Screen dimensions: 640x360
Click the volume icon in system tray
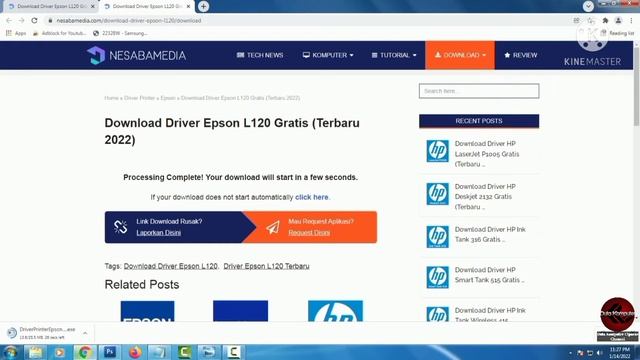click(600, 353)
